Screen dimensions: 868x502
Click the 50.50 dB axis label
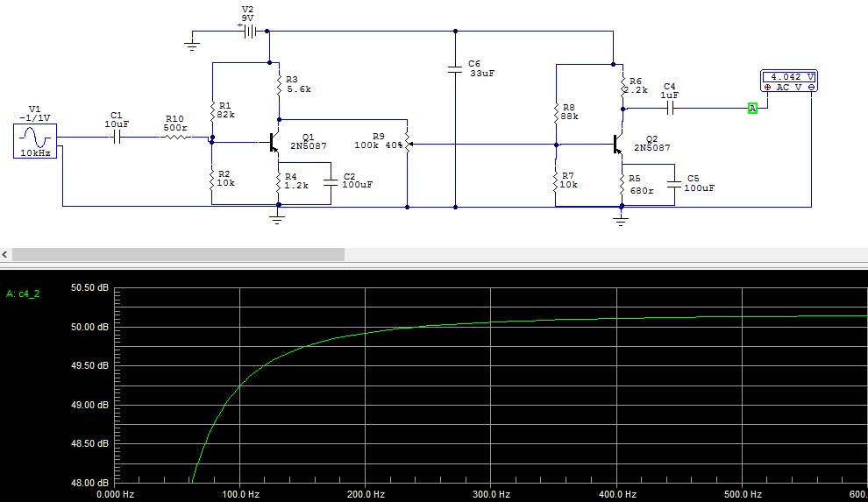point(89,287)
